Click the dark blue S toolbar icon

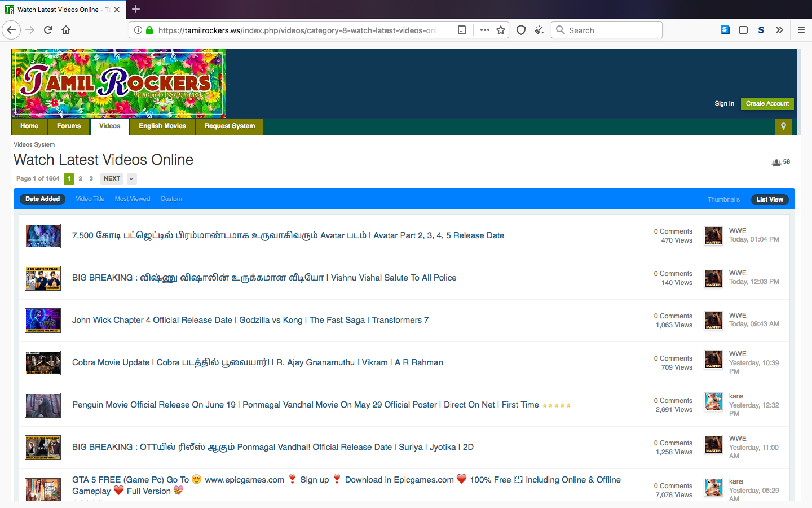[x=761, y=30]
